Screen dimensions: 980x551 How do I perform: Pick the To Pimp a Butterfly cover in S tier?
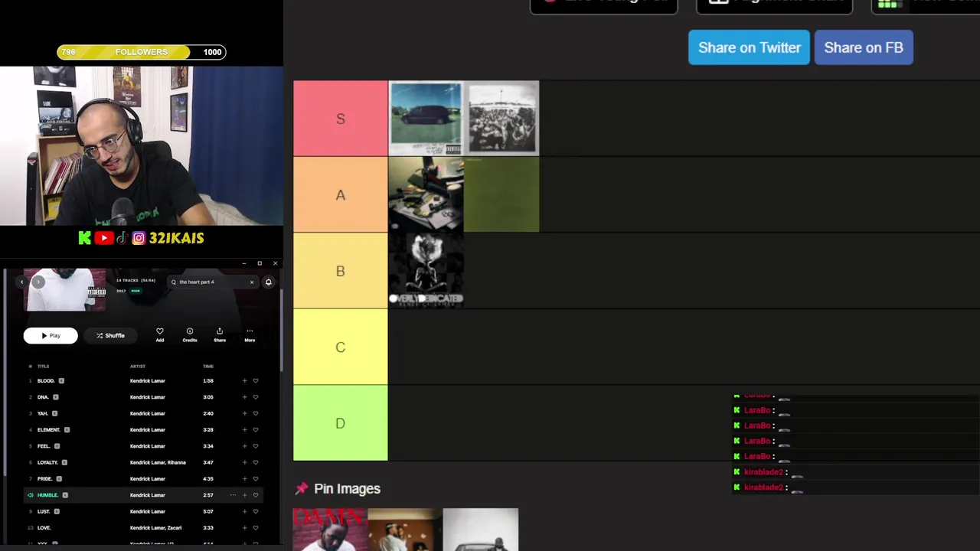click(x=501, y=119)
